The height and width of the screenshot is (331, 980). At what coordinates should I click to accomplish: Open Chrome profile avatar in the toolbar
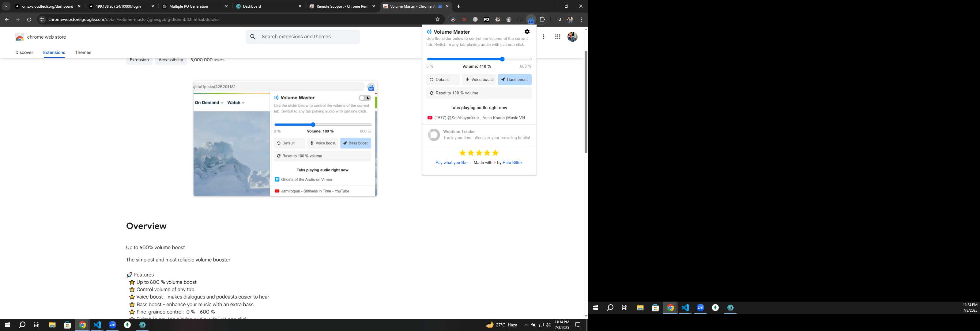(x=570, y=19)
